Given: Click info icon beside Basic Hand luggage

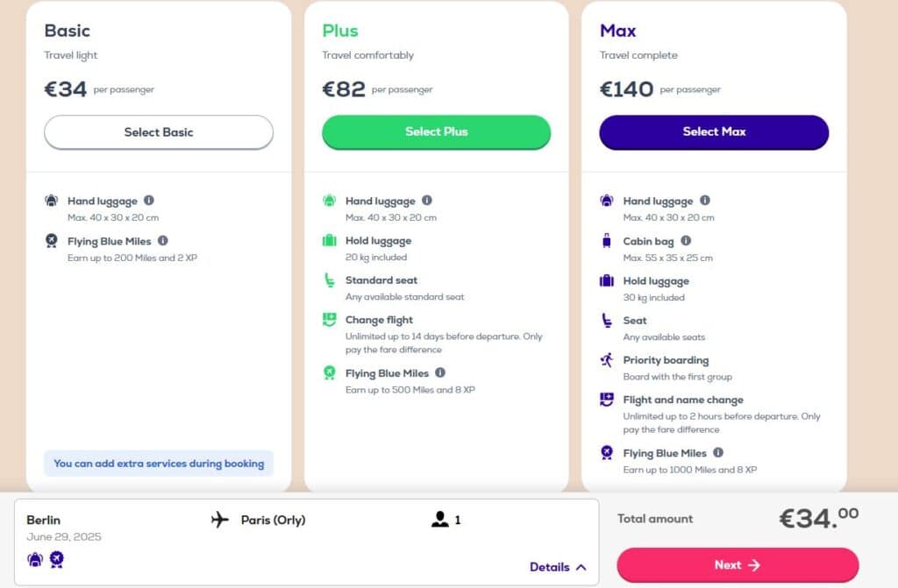Looking at the screenshot, I should tap(149, 201).
